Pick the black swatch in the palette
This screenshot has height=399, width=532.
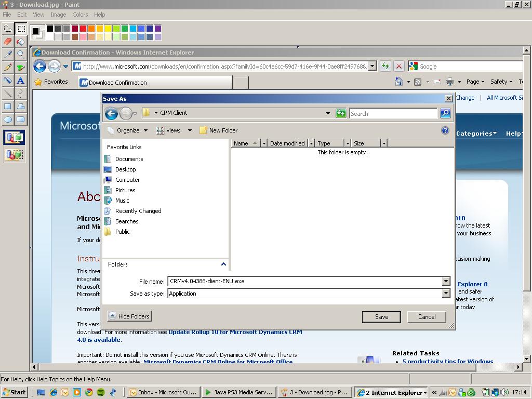pos(50,29)
